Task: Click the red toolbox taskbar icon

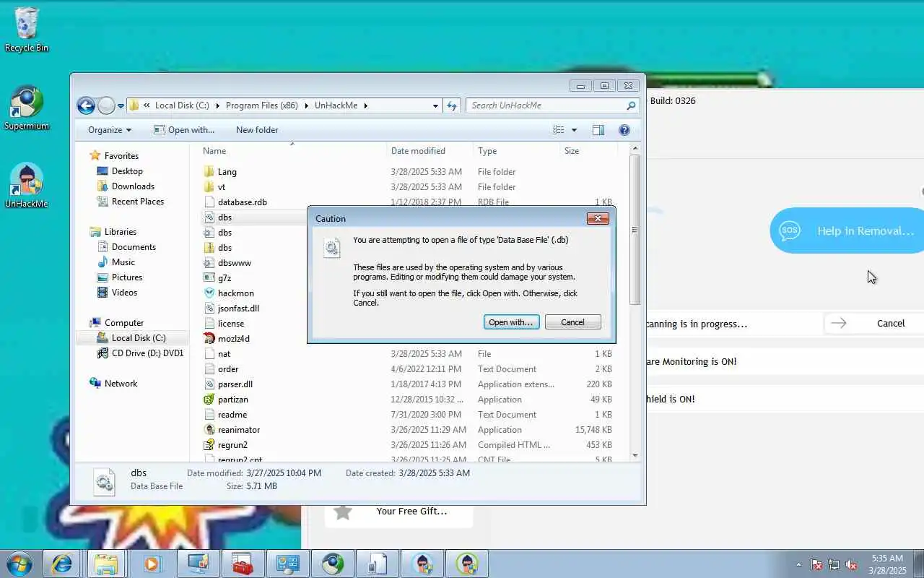Action: pyautogui.click(x=243, y=564)
